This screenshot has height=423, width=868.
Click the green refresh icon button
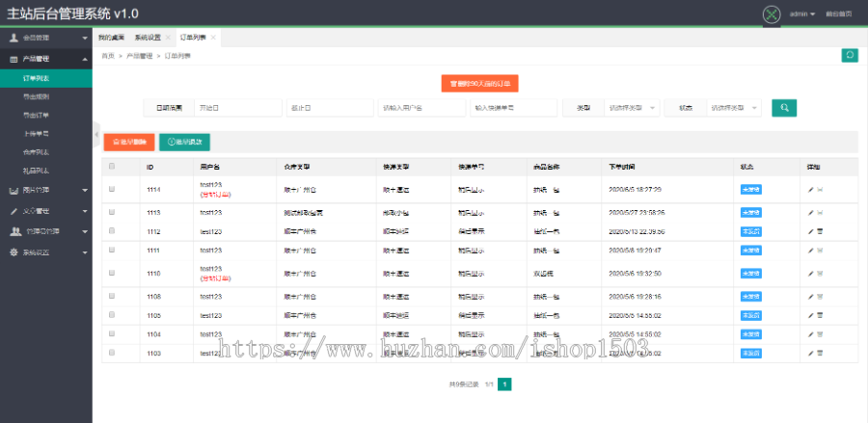(x=850, y=56)
